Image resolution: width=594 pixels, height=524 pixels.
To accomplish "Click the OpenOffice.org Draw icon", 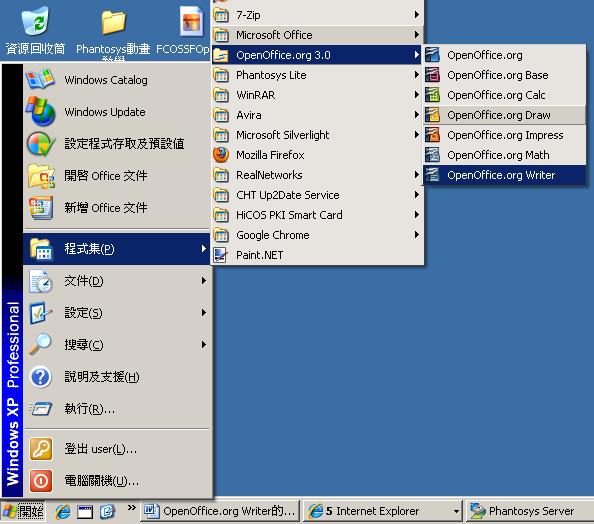I will pyautogui.click(x=432, y=115).
